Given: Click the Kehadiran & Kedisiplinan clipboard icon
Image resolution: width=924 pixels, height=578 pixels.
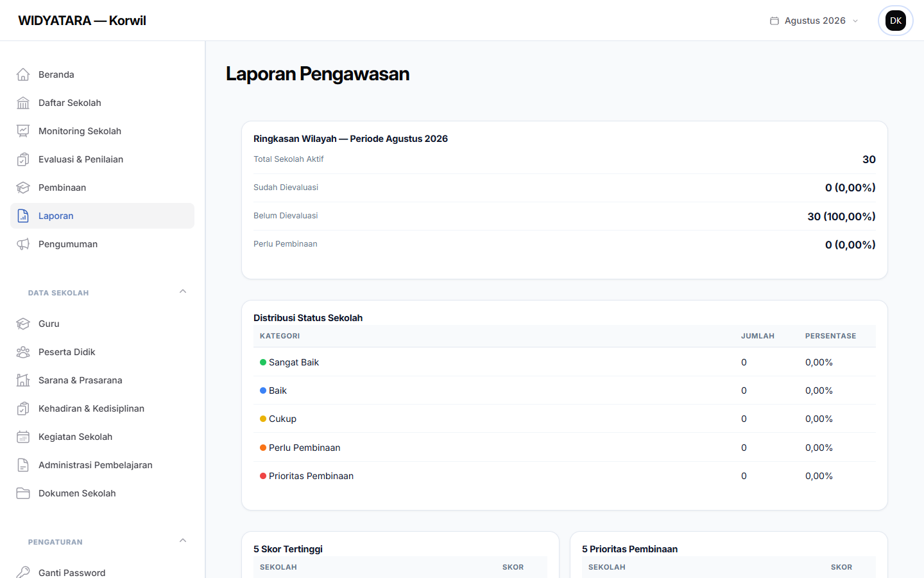Looking at the screenshot, I should pyautogui.click(x=23, y=408).
